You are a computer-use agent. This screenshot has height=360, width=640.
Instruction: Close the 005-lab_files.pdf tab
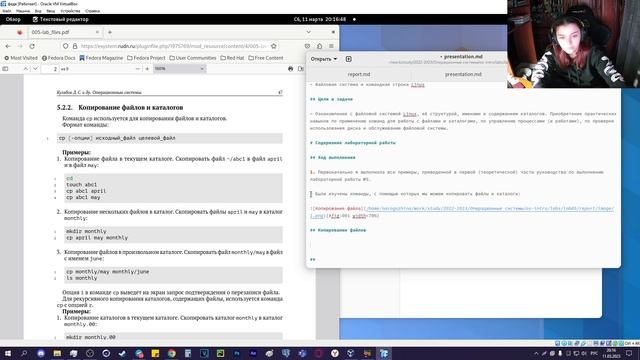coord(97,32)
